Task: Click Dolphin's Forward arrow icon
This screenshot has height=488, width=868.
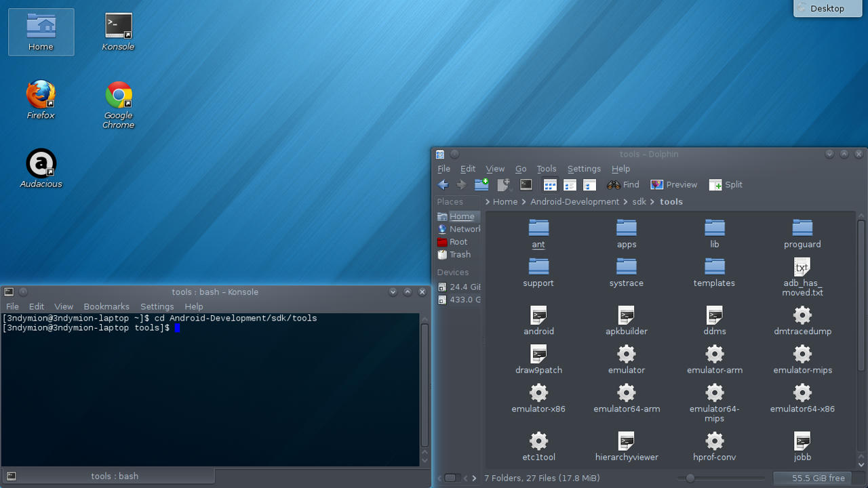Action: [x=461, y=184]
